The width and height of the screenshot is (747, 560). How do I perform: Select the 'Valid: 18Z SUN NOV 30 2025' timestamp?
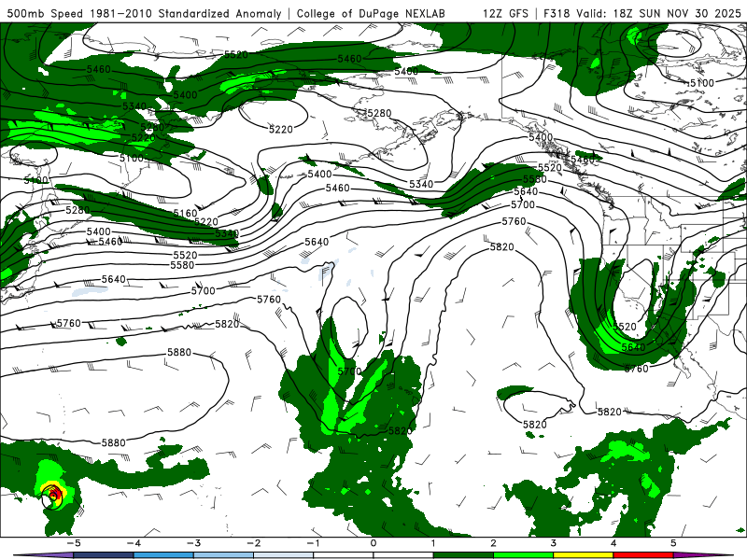[x=659, y=13]
